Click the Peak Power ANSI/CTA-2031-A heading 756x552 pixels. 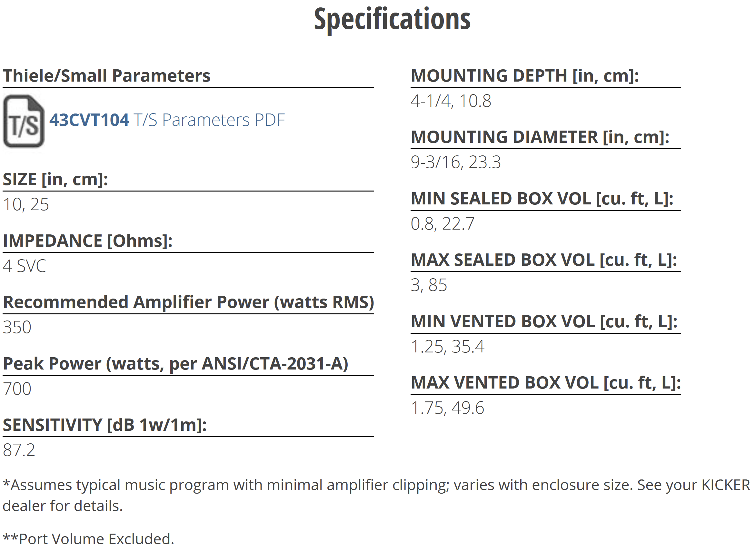point(175,364)
